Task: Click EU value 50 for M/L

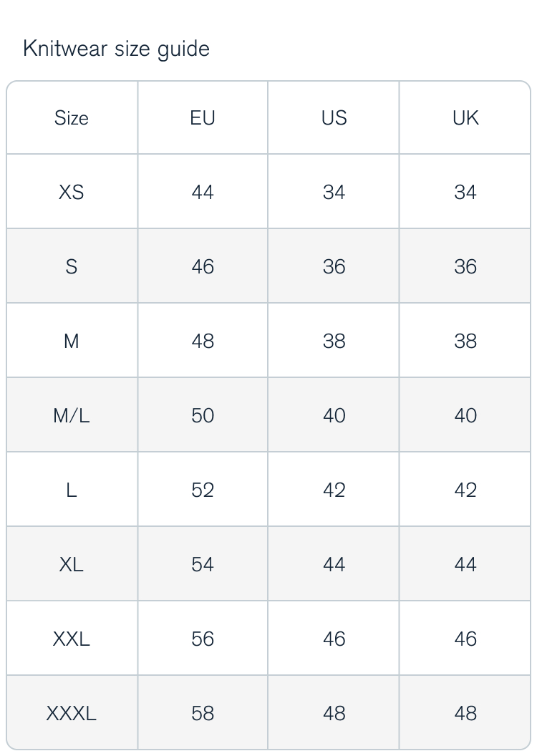Action: click(203, 416)
